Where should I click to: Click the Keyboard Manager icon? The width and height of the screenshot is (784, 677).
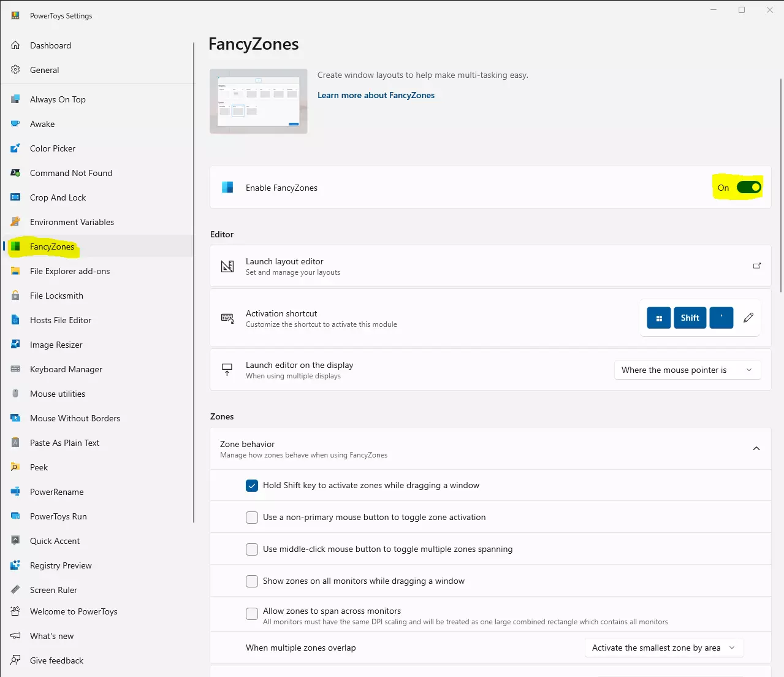click(15, 369)
